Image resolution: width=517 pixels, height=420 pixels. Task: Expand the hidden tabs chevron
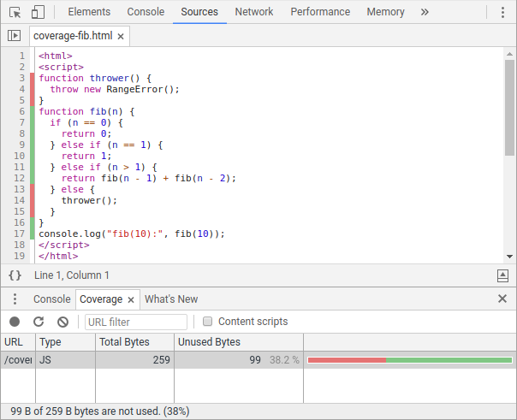coord(425,12)
